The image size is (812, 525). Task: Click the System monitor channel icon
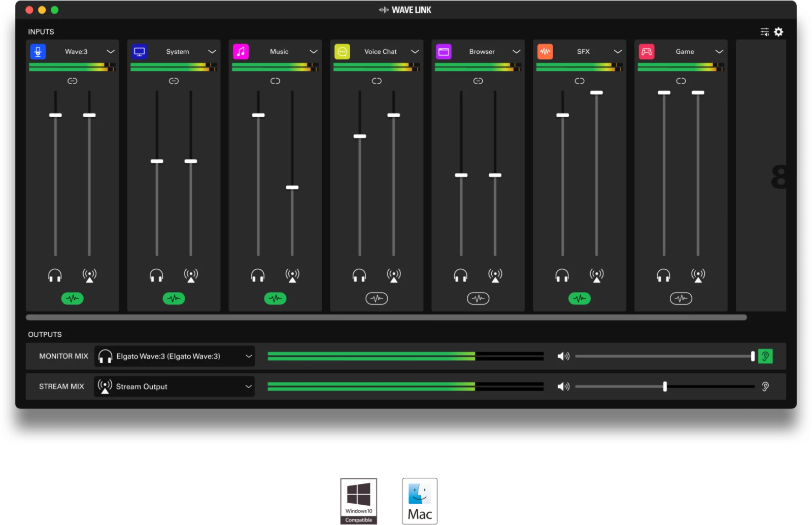click(x=140, y=51)
